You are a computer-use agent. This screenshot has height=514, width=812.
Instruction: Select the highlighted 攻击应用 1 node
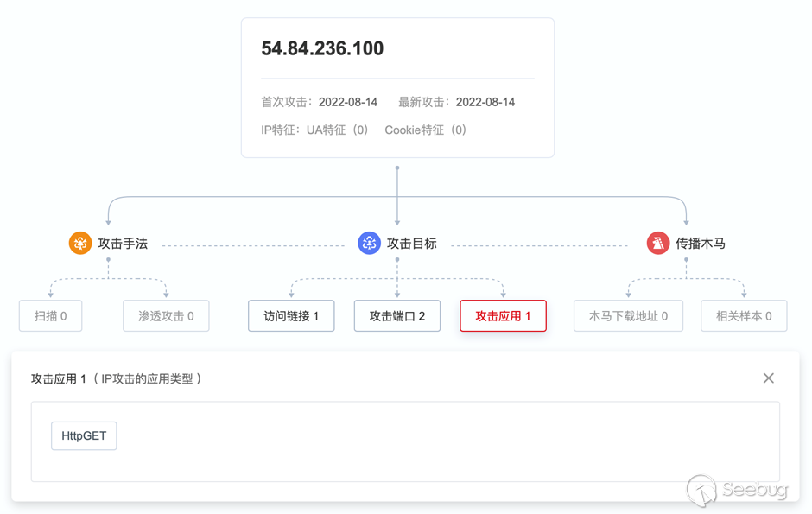[x=503, y=316]
